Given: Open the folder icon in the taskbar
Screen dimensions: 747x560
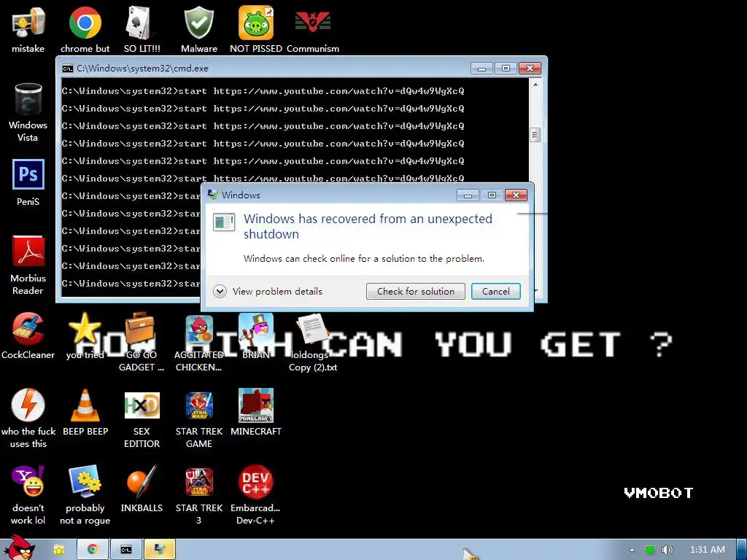Looking at the screenshot, I should click(59, 550).
